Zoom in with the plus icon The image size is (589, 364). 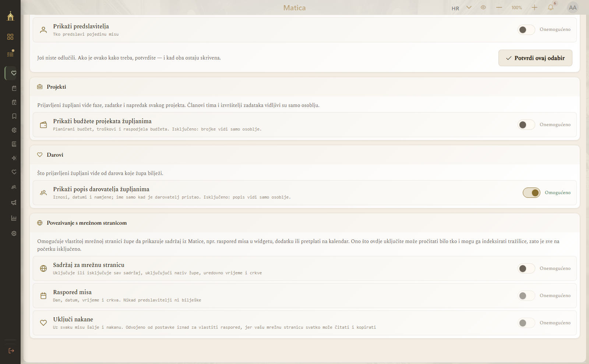pyautogui.click(x=535, y=7)
